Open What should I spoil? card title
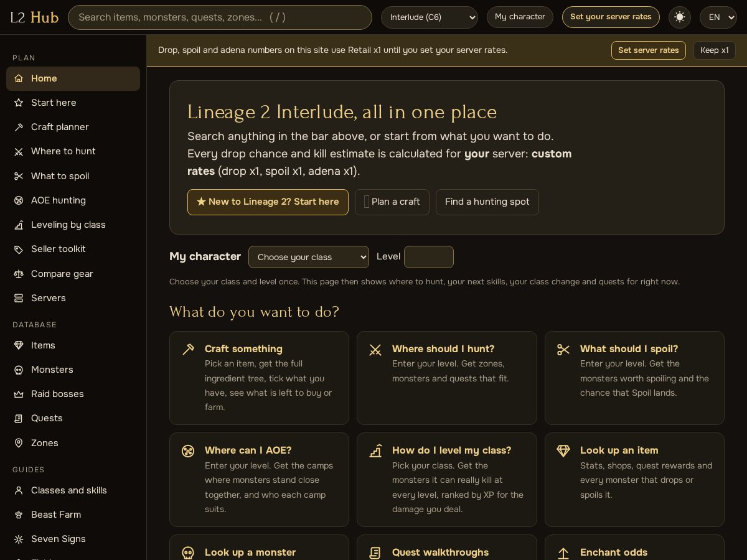This screenshot has height=560, width=747. tap(629, 349)
